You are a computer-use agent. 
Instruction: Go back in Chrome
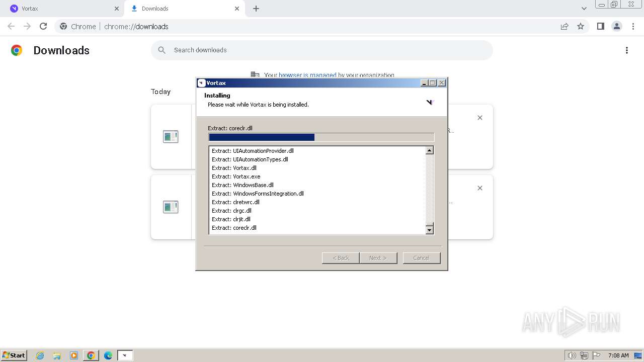point(11,26)
